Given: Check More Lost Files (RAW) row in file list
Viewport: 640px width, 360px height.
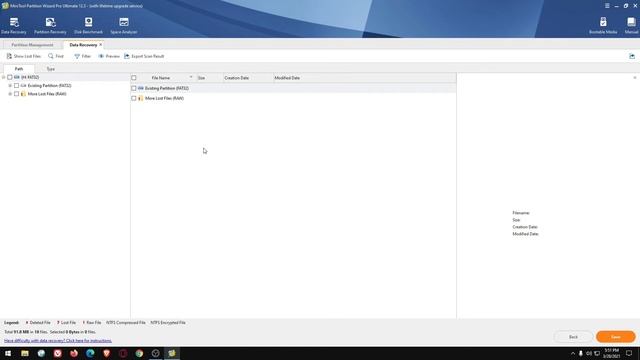Looking at the screenshot, I should [133, 98].
